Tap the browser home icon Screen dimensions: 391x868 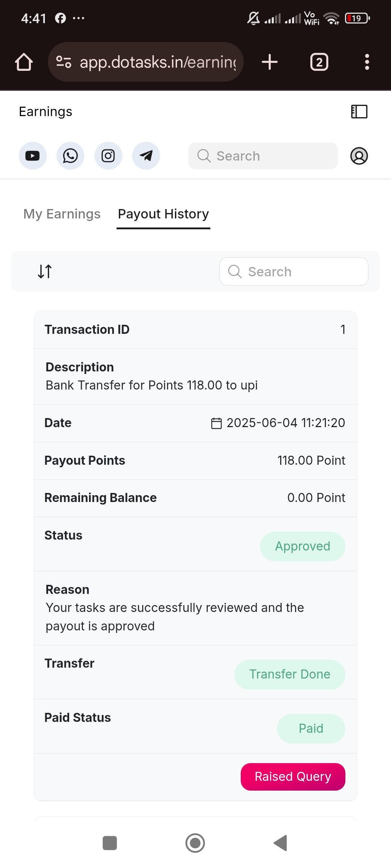coord(24,62)
